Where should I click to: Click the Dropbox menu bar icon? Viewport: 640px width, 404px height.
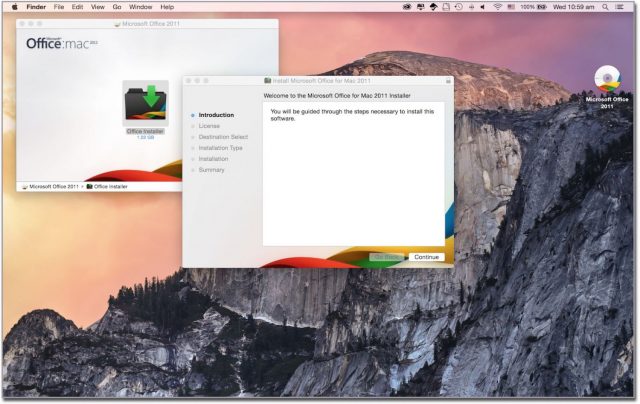coord(433,7)
